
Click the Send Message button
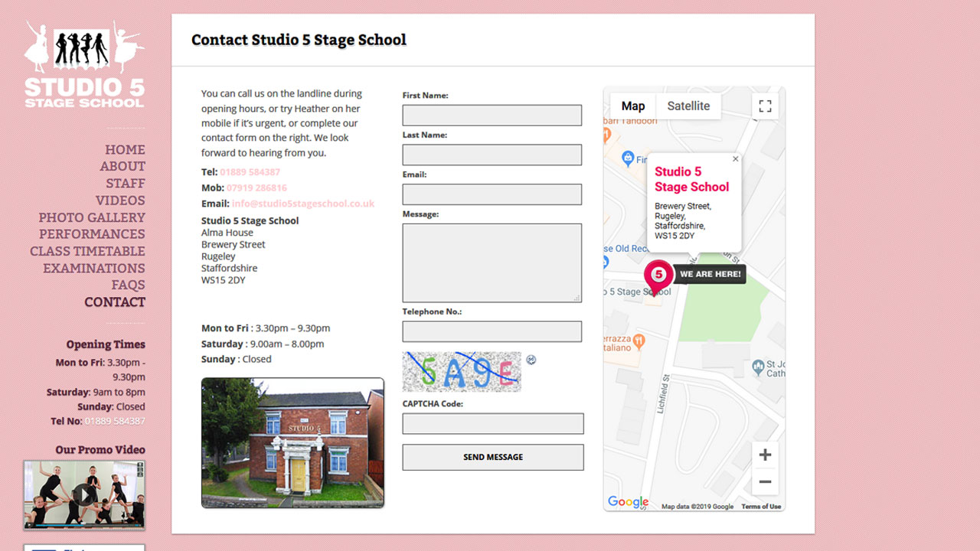pyautogui.click(x=493, y=457)
